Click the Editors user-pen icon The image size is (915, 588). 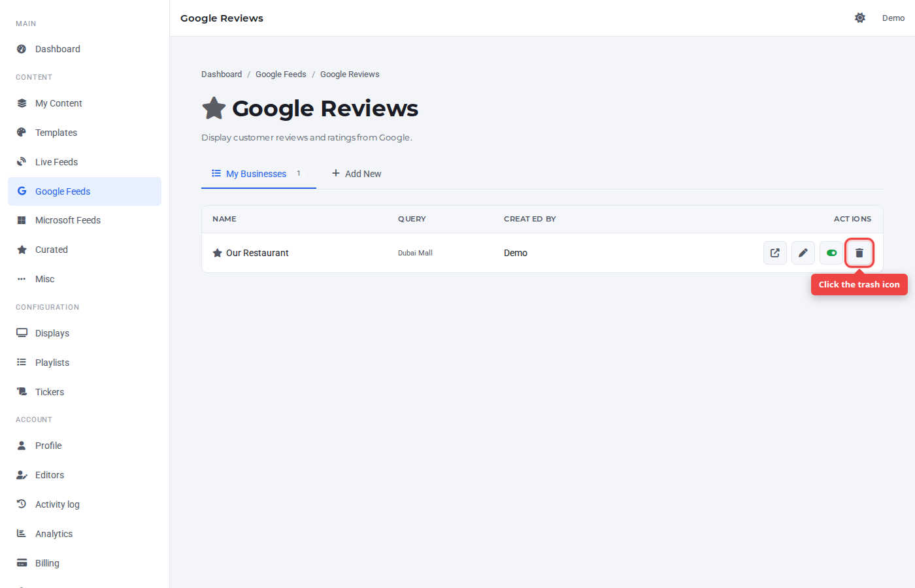[x=22, y=475]
